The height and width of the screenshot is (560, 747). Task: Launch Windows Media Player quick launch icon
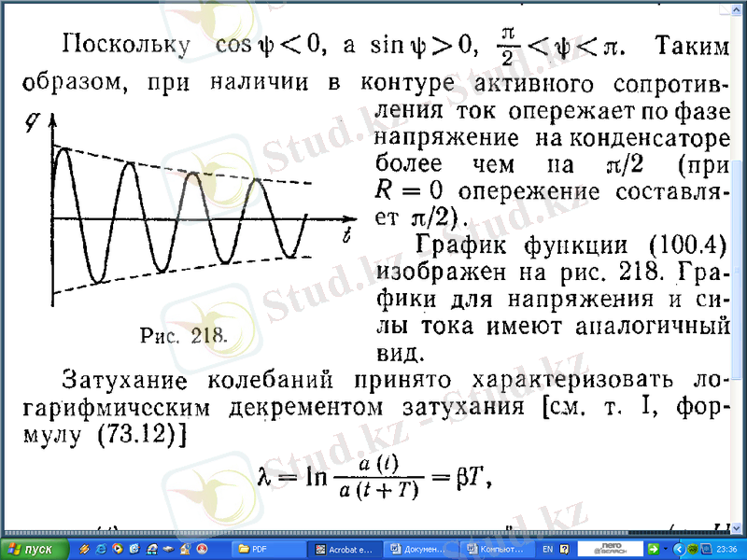[x=118, y=549]
